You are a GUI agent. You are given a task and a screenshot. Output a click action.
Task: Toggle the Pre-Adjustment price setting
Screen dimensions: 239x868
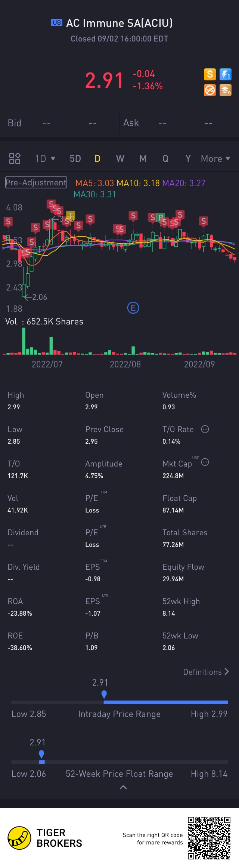pos(36,182)
